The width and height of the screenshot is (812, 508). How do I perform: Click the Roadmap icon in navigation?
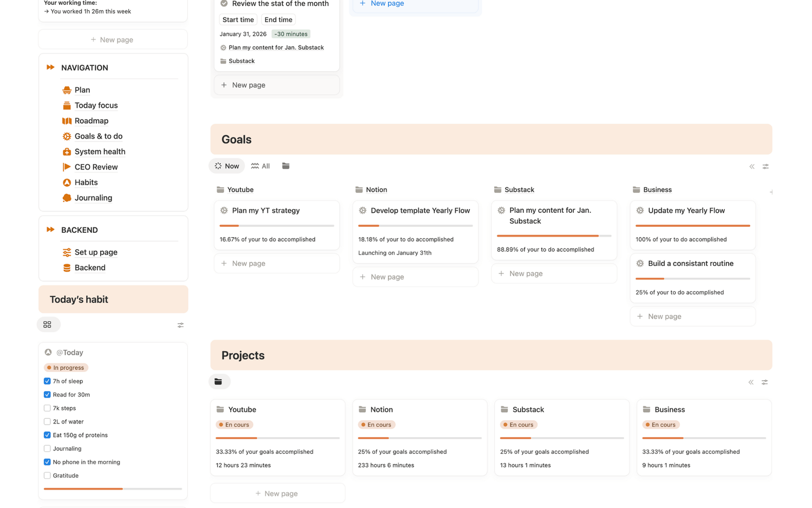(66, 121)
